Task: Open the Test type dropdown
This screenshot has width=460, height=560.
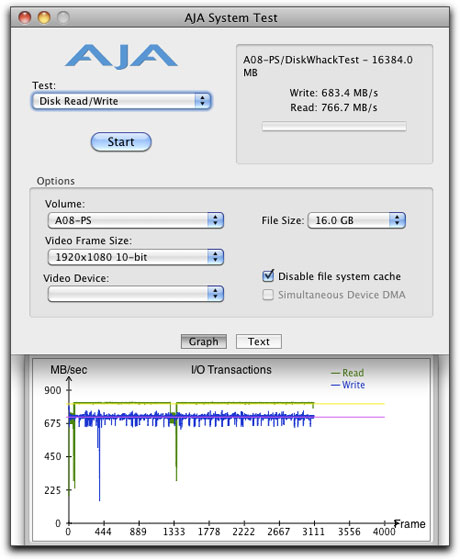Action: (x=121, y=101)
